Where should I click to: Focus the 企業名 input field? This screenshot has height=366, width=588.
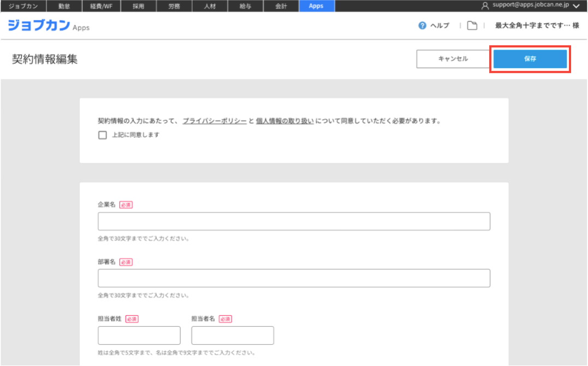tap(294, 221)
